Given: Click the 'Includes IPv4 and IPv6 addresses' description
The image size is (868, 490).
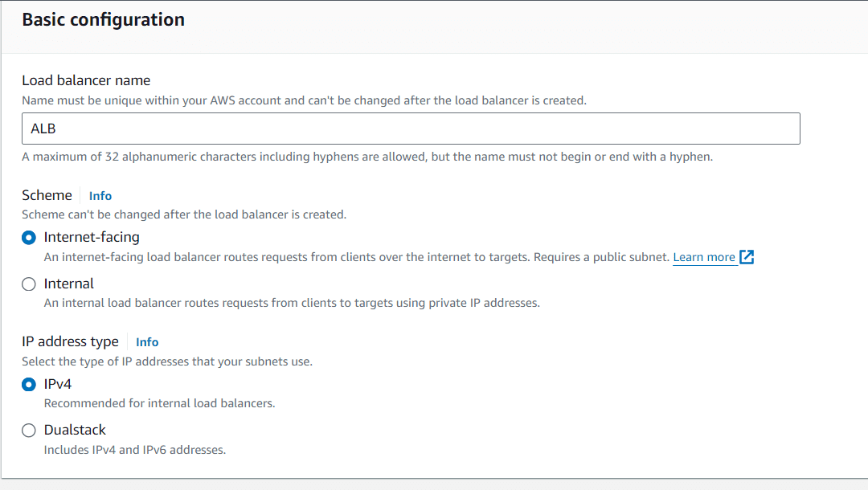Looking at the screenshot, I should click(x=134, y=450).
